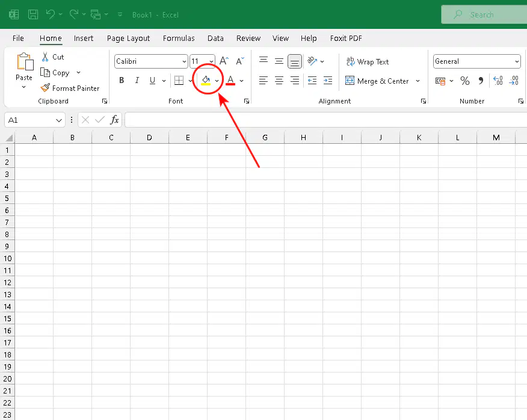
Task: Open the Foxit PDF tab
Action: (346, 39)
